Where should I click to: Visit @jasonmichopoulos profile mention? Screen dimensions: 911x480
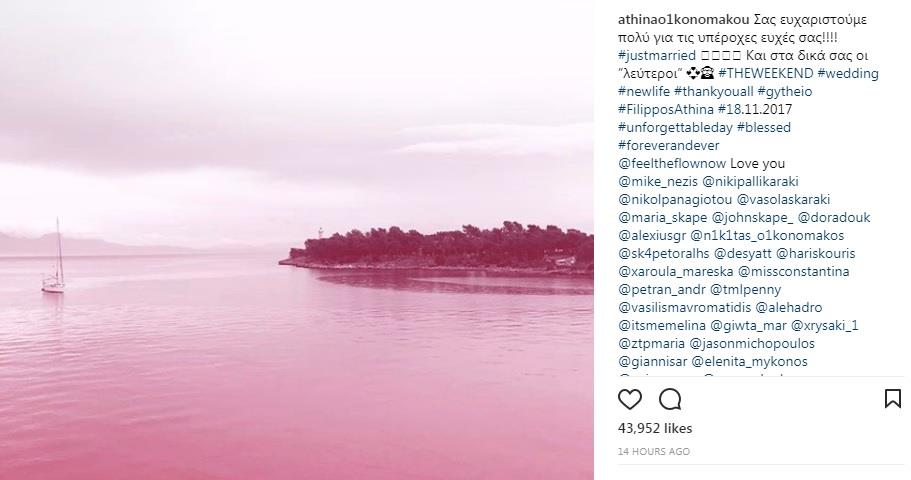(x=754, y=343)
